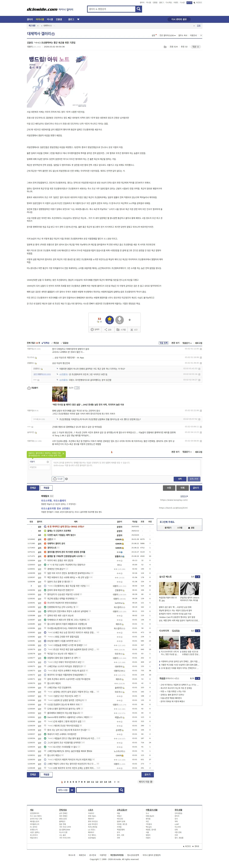Viewport: 229px width, 868px height.
Task: Click the night mode moon icon at top
Action: pos(195,2)
